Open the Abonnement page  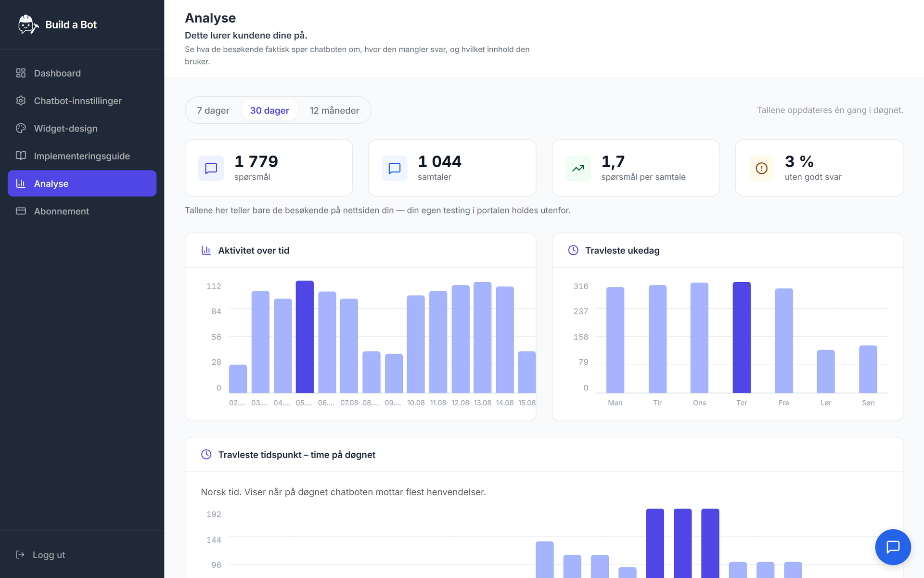click(x=82, y=211)
